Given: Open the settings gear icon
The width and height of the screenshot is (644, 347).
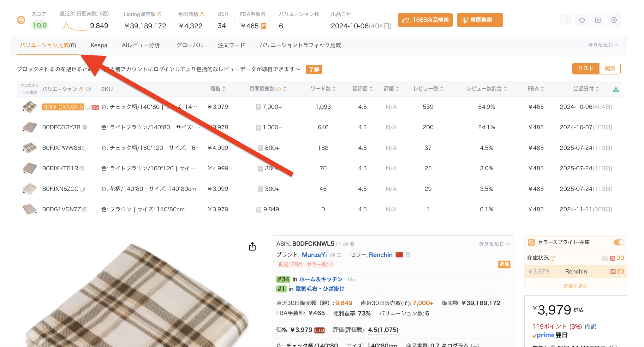Looking at the screenshot, I should coord(614,20).
